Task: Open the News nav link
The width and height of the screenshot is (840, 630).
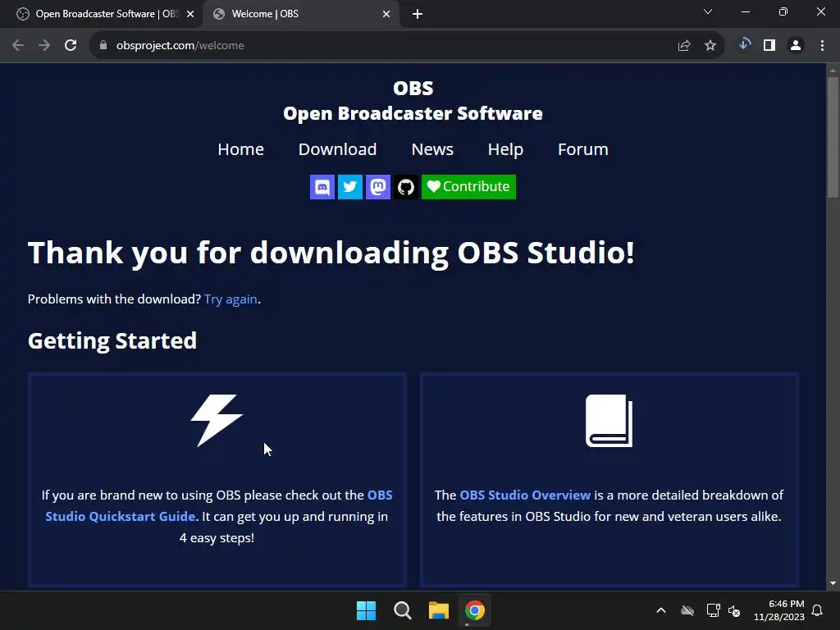Action: point(432,149)
